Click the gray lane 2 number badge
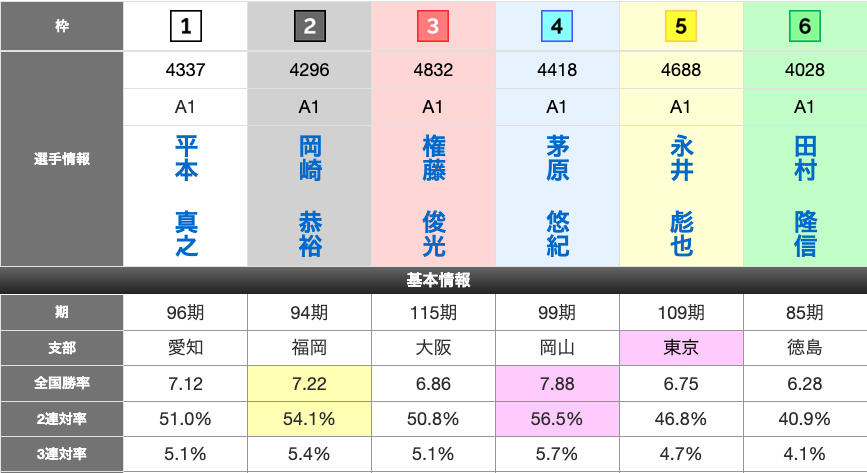Viewport: 867px width, 473px height. click(x=310, y=27)
